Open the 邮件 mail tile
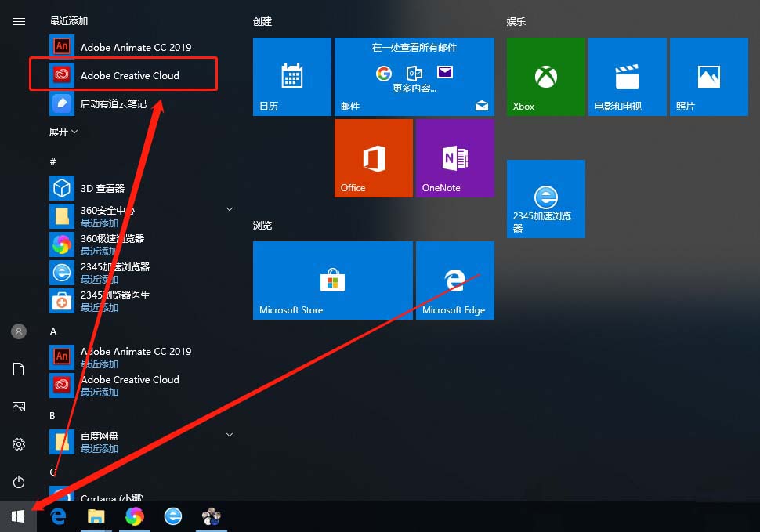 point(414,77)
